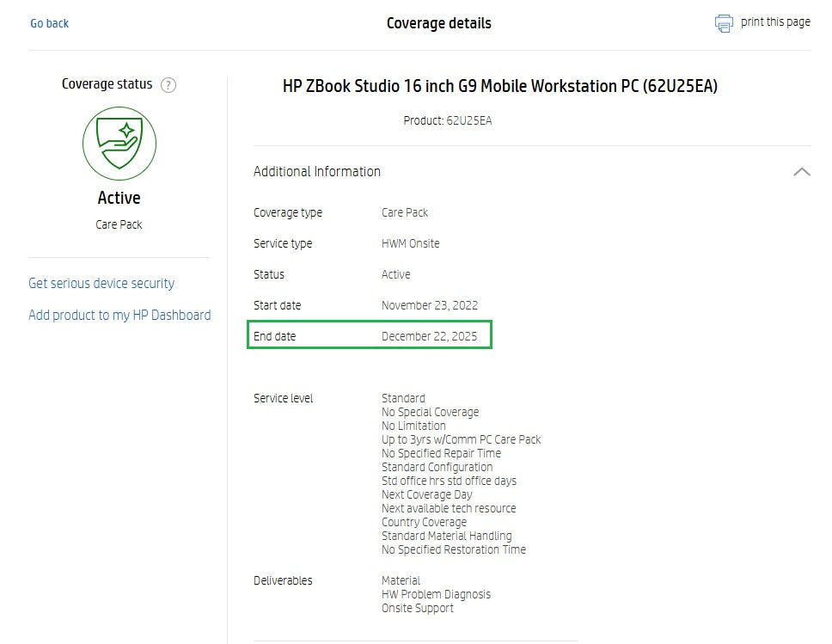Click the Onsite Support line
The height and width of the screenshot is (644, 832).
click(x=418, y=609)
